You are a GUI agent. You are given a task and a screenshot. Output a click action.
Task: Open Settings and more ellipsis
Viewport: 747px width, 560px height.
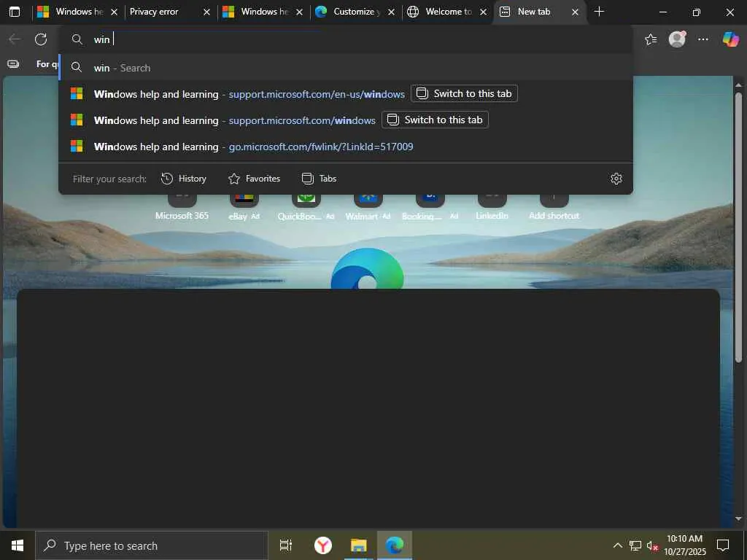[703, 39]
